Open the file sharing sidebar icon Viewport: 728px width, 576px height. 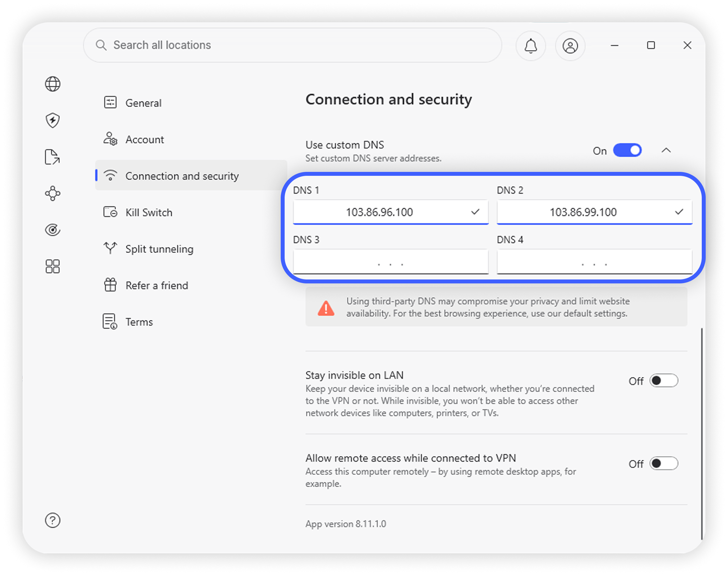(52, 157)
